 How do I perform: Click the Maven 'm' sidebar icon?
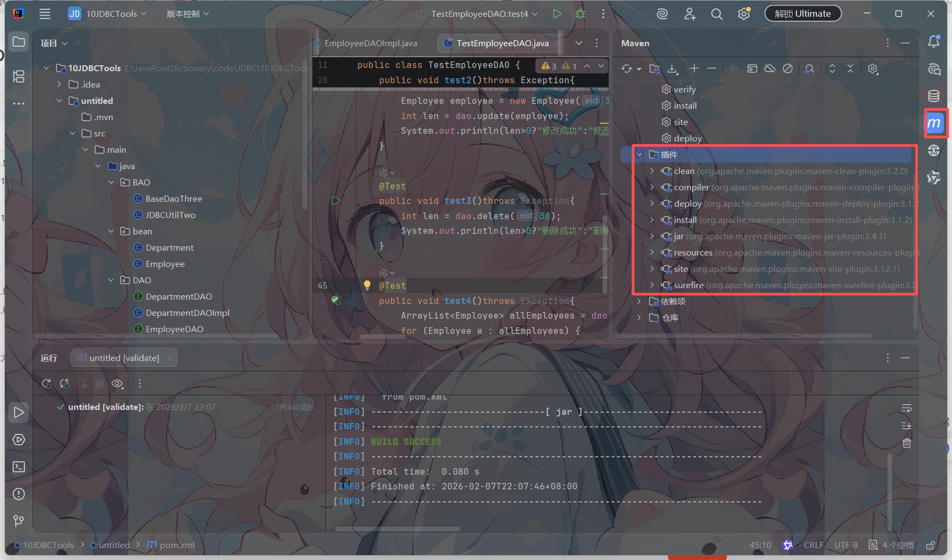(934, 123)
